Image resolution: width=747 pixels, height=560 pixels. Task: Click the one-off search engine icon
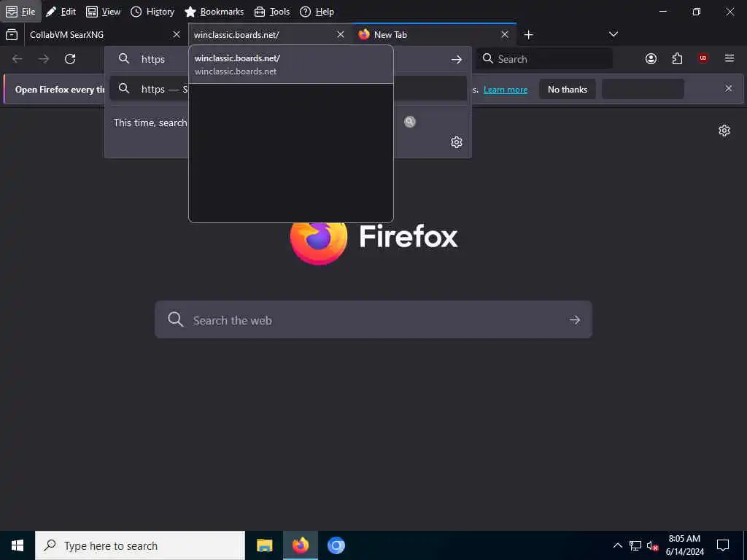[x=410, y=122]
